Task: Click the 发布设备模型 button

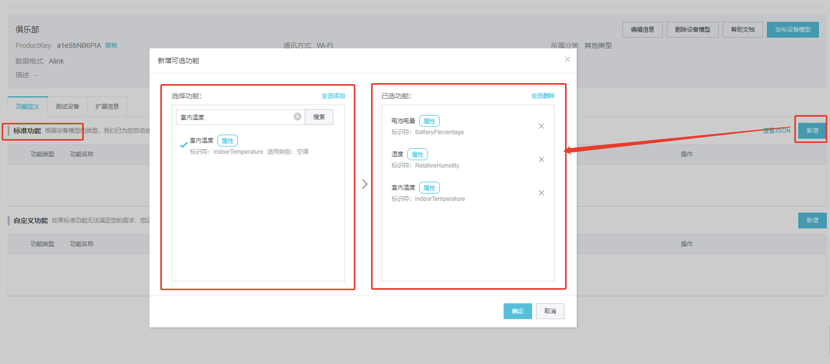Action: [x=792, y=30]
